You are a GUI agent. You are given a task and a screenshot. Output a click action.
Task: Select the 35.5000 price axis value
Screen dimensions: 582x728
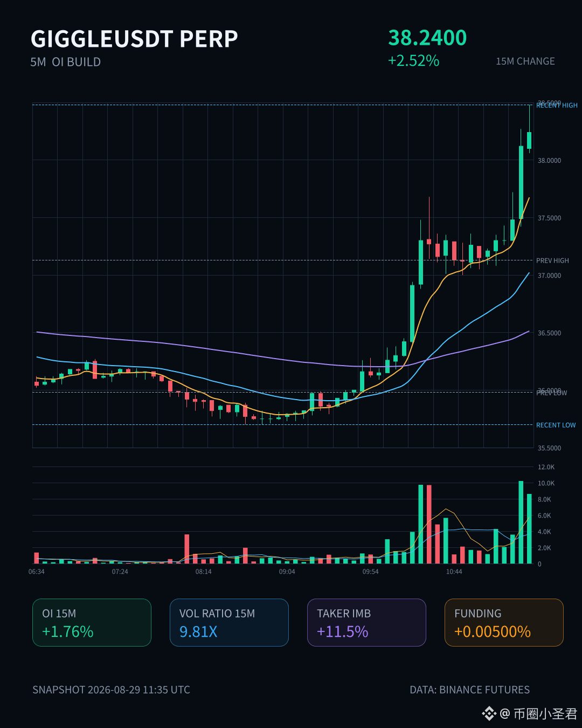coord(549,448)
